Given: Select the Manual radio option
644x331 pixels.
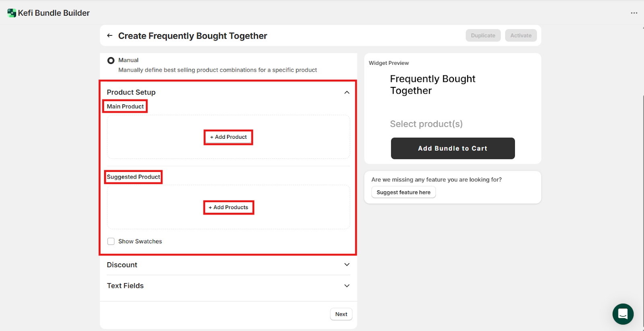Looking at the screenshot, I should [x=111, y=61].
